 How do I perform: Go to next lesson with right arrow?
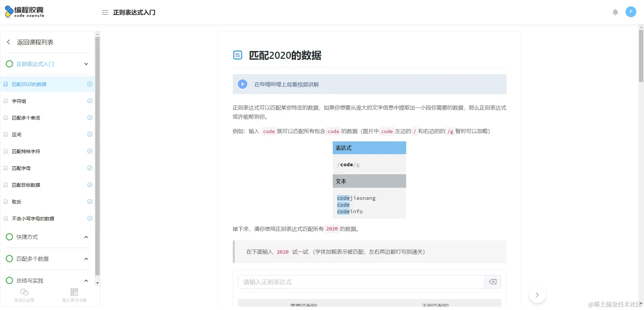point(537,295)
